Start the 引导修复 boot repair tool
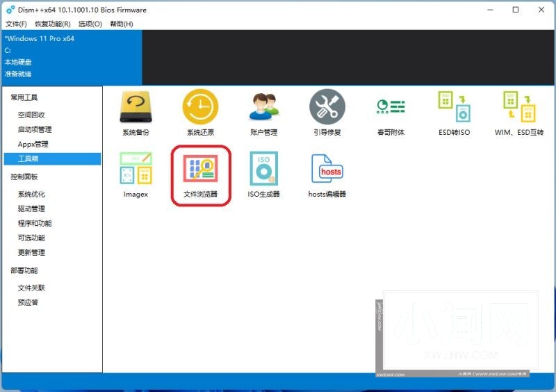556x392 pixels. click(327, 113)
